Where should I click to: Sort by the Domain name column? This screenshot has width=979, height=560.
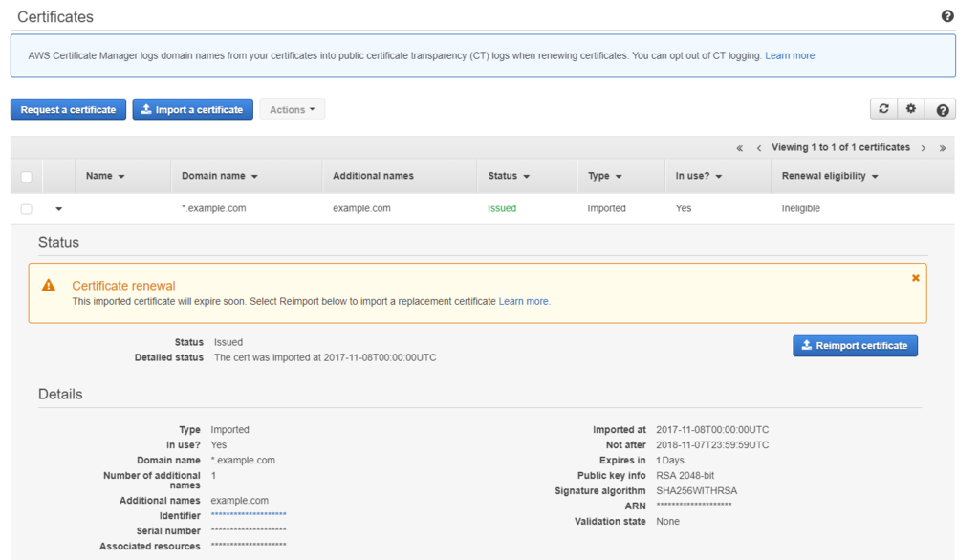219,176
